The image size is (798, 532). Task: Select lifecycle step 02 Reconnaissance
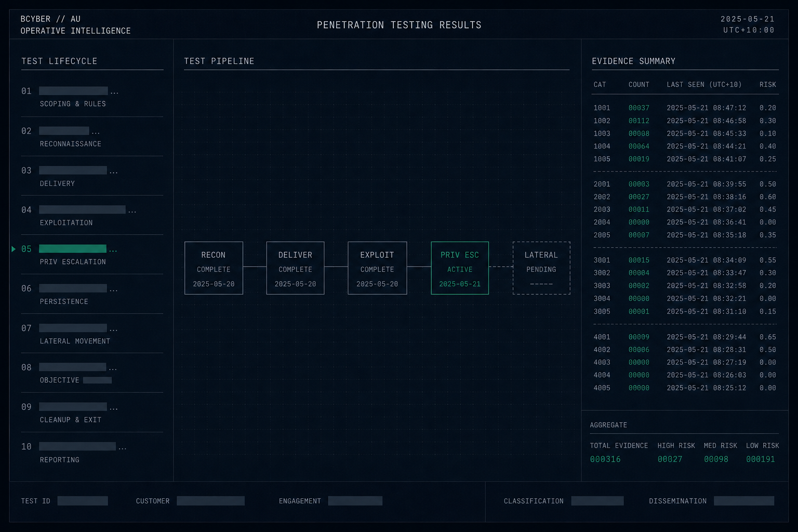[x=92, y=137]
